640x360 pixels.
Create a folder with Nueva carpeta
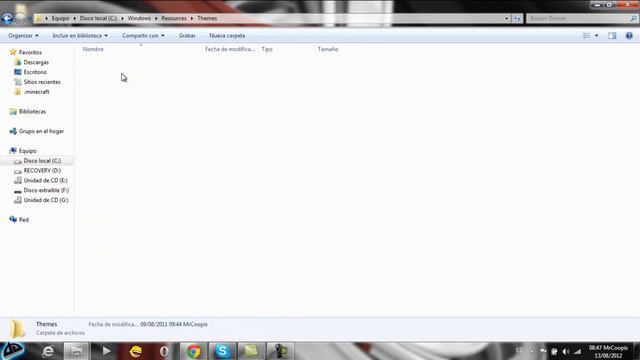[227, 36]
